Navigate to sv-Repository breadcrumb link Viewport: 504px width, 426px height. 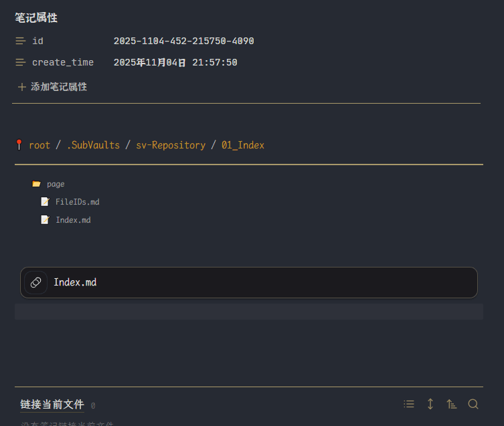coord(171,145)
